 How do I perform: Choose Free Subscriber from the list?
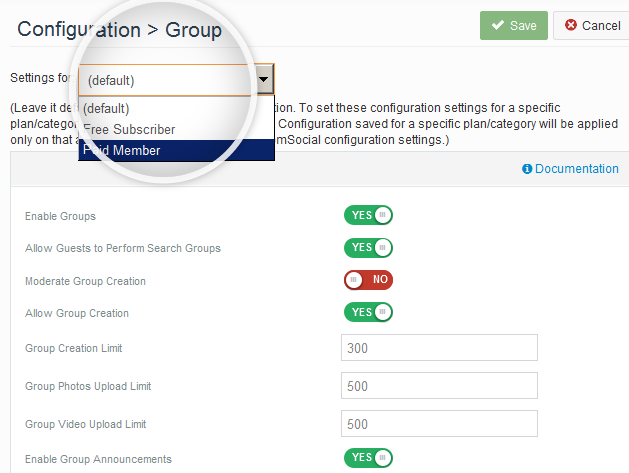tap(130, 129)
